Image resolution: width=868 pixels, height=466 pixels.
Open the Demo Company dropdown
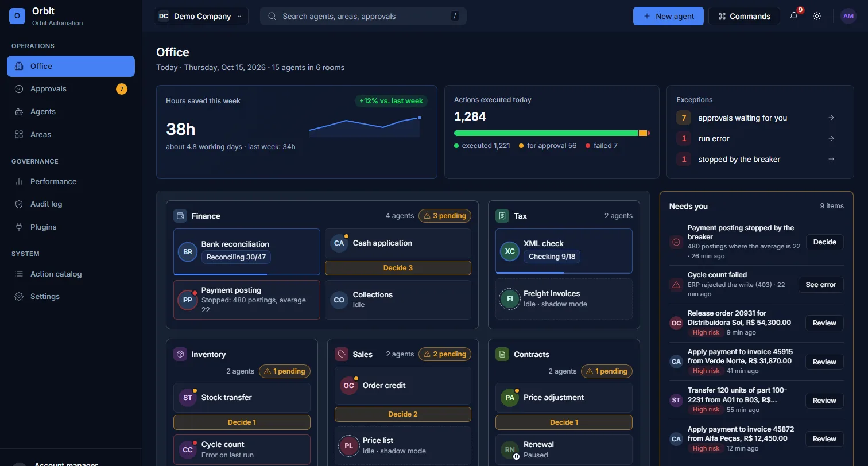click(x=201, y=16)
